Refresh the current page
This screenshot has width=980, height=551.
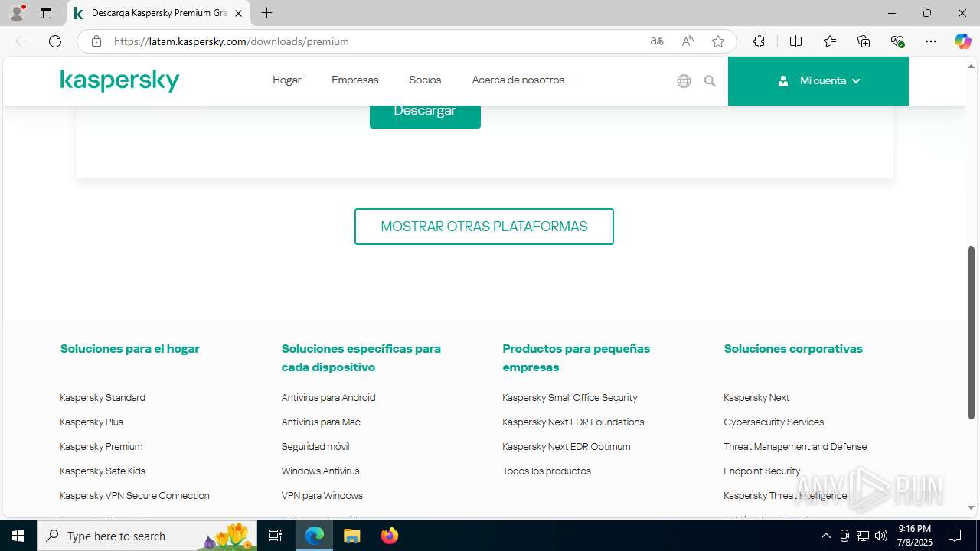(55, 41)
